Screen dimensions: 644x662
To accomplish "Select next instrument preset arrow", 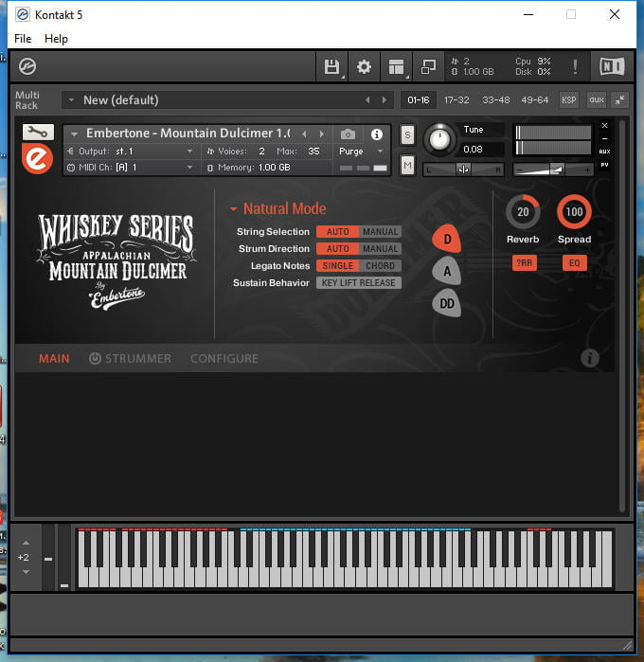I will point(322,134).
